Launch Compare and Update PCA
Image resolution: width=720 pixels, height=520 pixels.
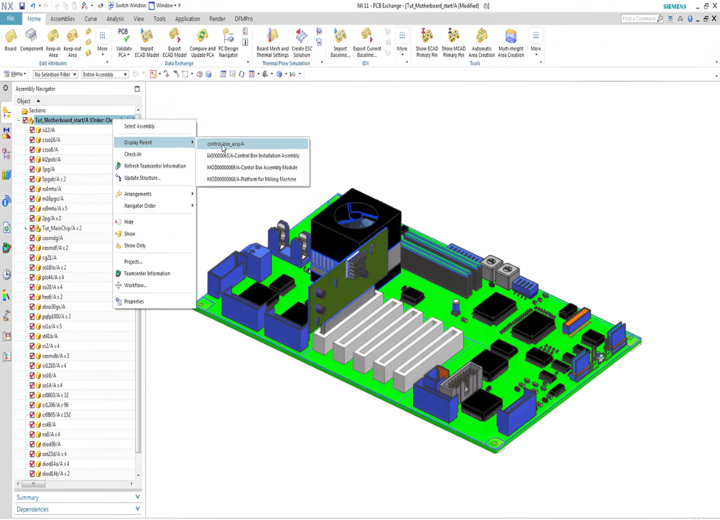point(202,42)
